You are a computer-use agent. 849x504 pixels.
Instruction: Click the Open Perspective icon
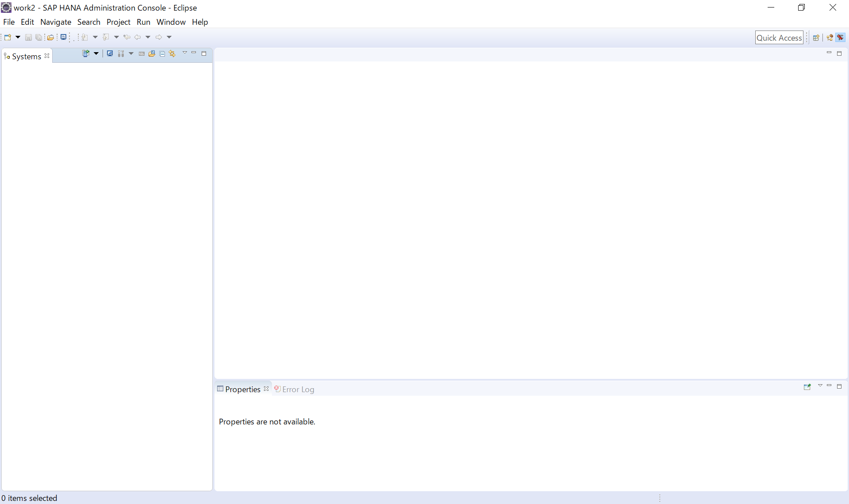pyautogui.click(x=816, y=38)
